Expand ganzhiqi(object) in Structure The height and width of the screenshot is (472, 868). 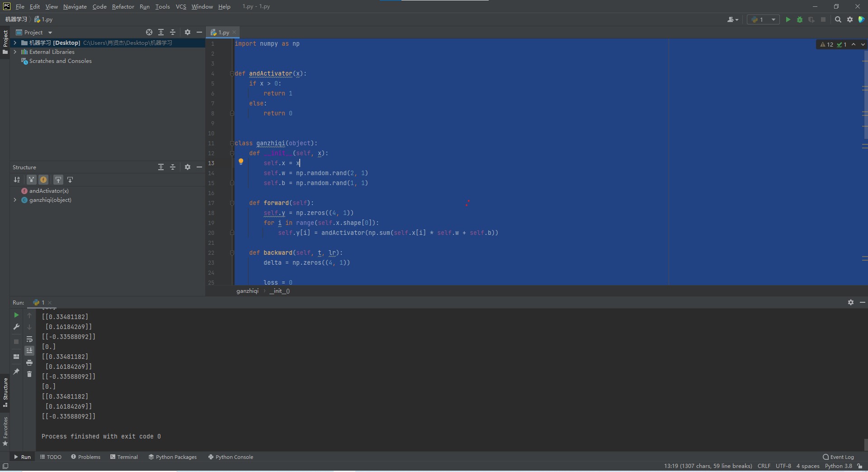point(15,200)
